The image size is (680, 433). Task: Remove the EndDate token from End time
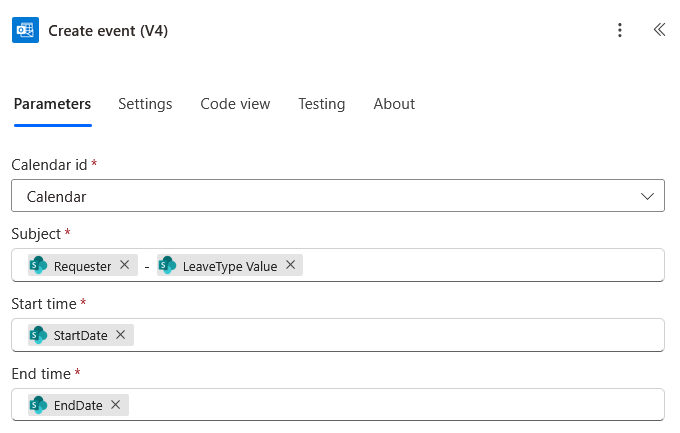tap(115, 404)
